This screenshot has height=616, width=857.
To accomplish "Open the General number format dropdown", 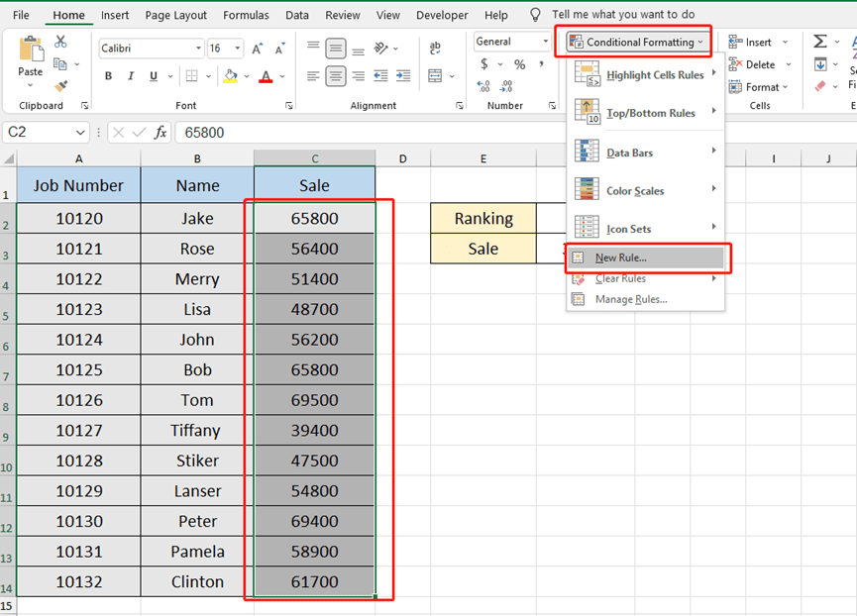I will [545, 42].
